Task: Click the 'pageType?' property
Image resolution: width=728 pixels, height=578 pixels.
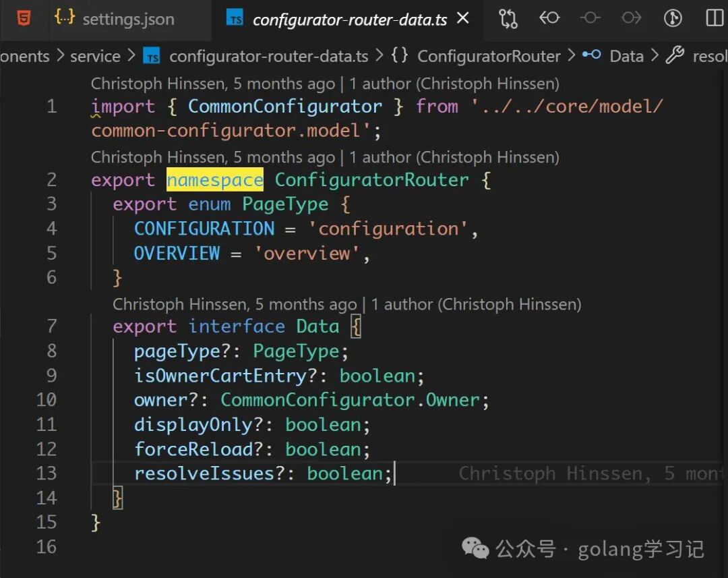Action: 183,351
